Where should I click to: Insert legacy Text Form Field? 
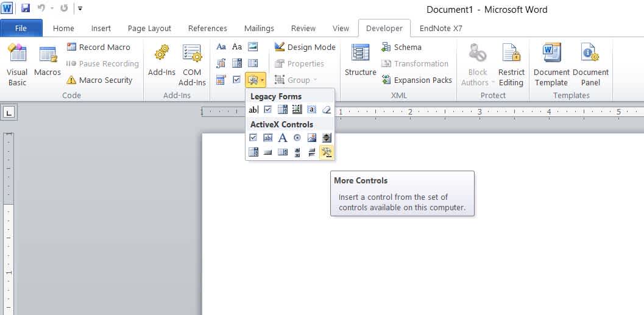[x=253, y=110]
